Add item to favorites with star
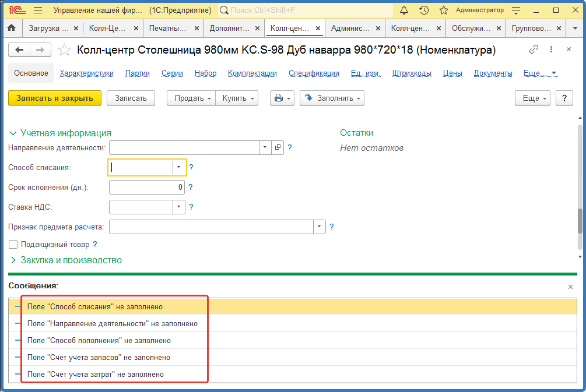The width and height of the screenshot is (586, 392). click(x=64, y=50)
